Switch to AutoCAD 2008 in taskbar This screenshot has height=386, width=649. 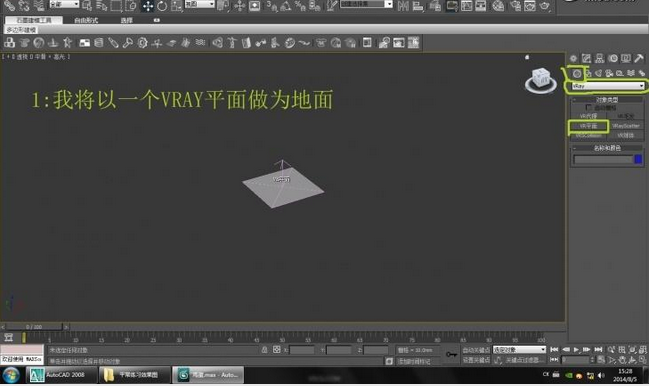61,375
